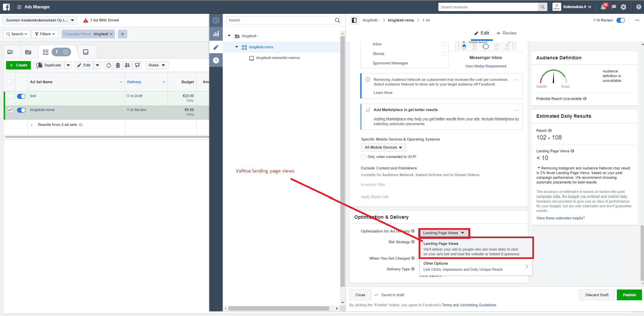Click the export share toolbar icon
The image size is (644, 316).
tap(138, 65)
